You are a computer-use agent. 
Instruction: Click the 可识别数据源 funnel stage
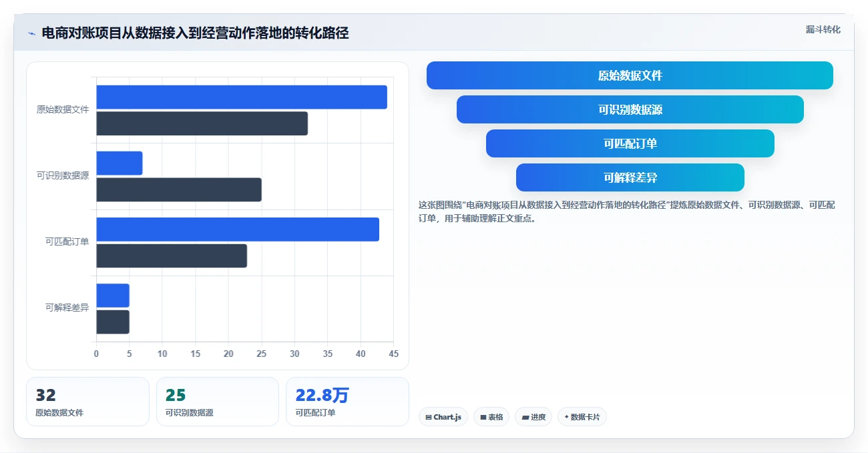630,109
